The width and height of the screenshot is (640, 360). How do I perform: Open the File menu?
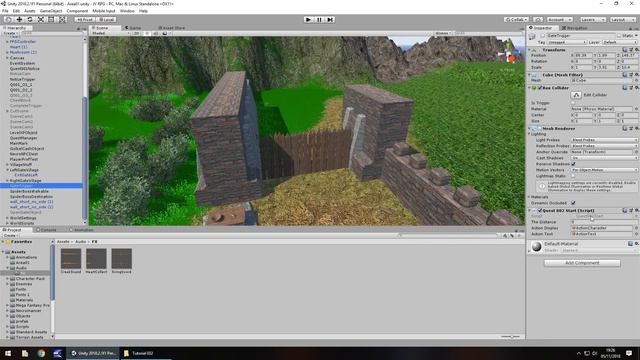5,11
